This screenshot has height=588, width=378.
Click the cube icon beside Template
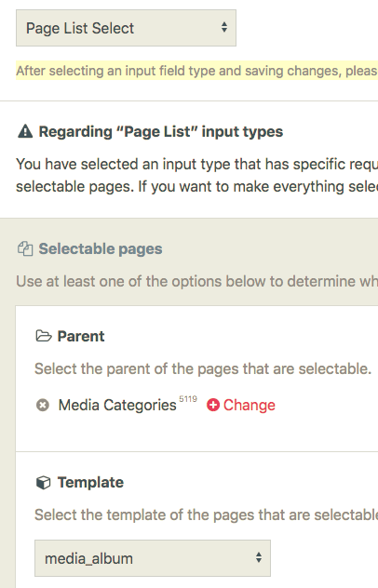[x=43, y=483]
